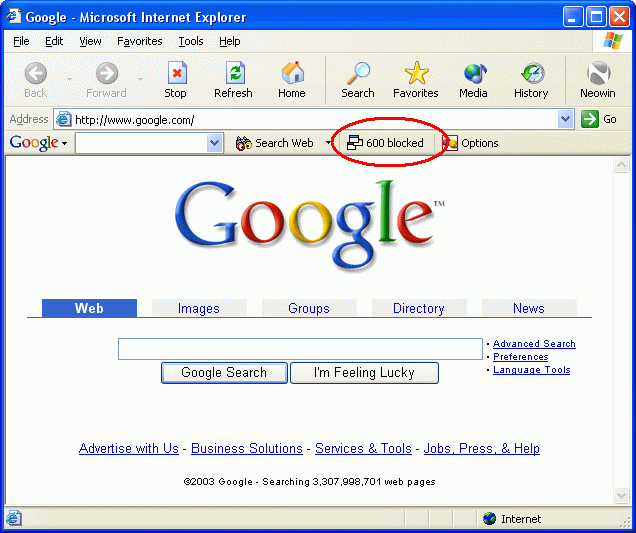Follow the Services & Tools link
This screenshot has width=636, height=533.
click(x=363, y=448)
